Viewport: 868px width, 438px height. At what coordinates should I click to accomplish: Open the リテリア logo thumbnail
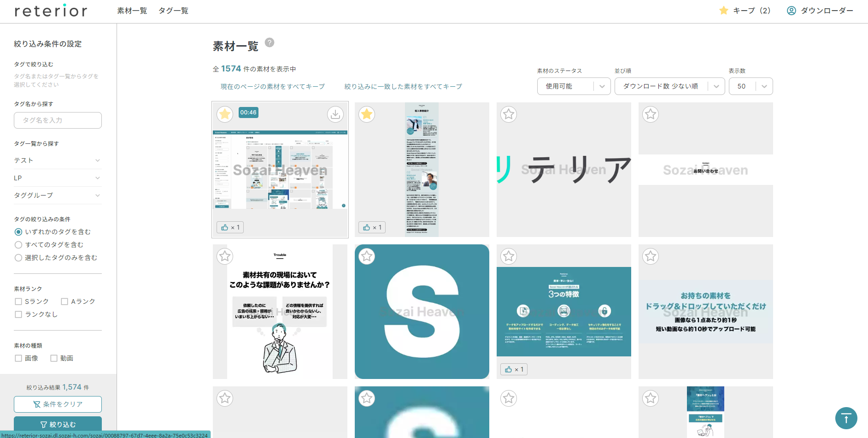click(x=564, y=170)
